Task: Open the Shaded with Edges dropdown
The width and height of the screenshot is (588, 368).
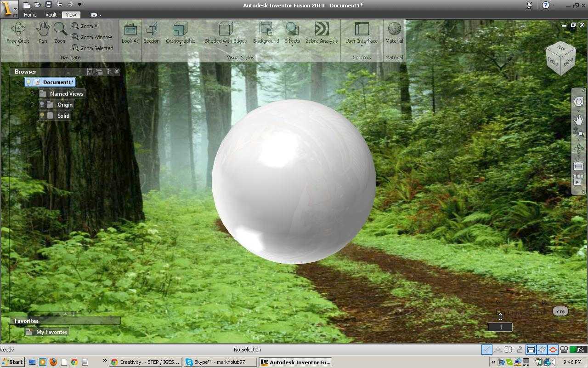Action: click(x=226, y=46)
